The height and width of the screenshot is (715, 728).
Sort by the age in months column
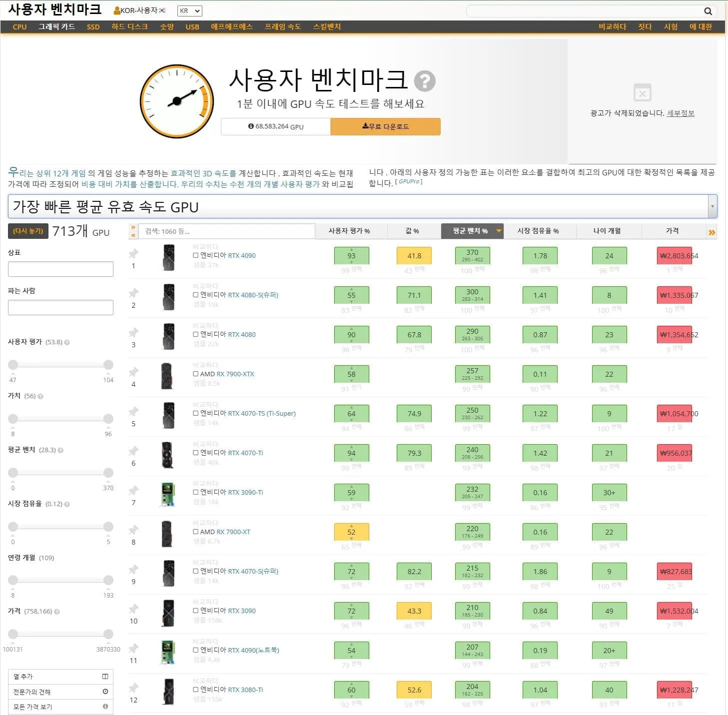(607, 231)
